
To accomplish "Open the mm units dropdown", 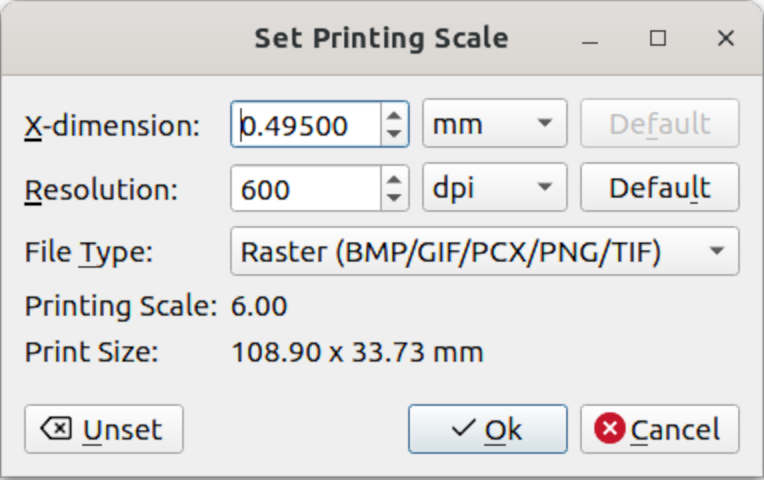I will (x=494, y=124).
